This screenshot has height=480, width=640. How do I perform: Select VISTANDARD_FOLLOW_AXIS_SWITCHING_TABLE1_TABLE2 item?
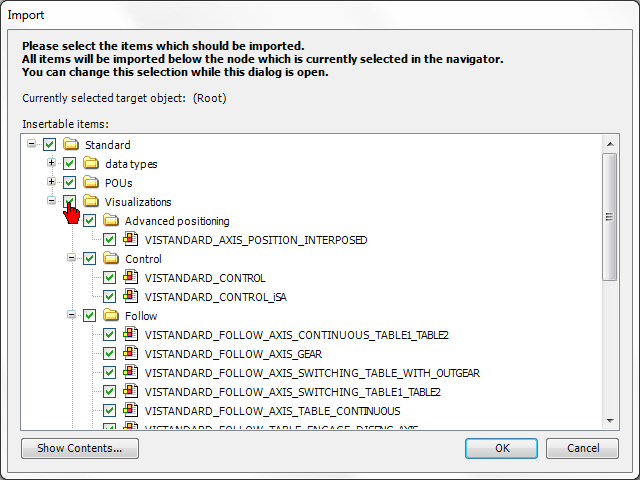pos(292,392)
